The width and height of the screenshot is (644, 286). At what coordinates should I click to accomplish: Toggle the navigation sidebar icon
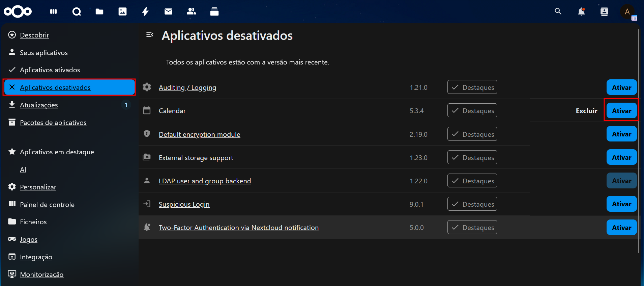point(150,35)
